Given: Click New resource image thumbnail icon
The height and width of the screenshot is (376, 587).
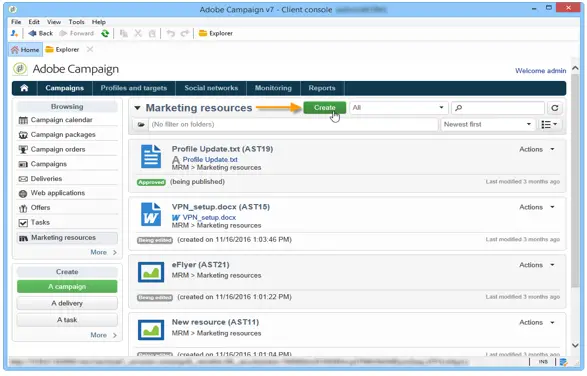Looking at the screenshot, I should pyautogui.click(x=151, y=330).
